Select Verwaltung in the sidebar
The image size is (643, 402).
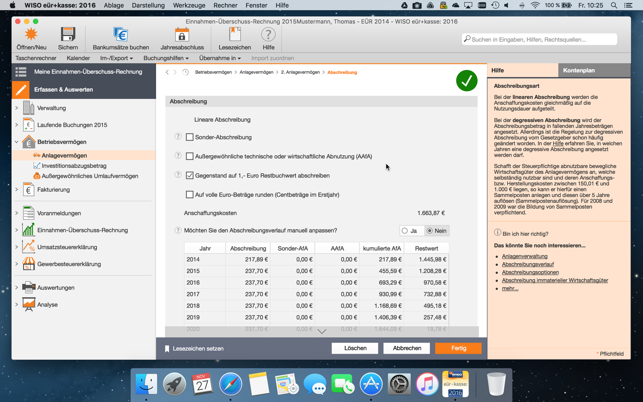[52, 108]
